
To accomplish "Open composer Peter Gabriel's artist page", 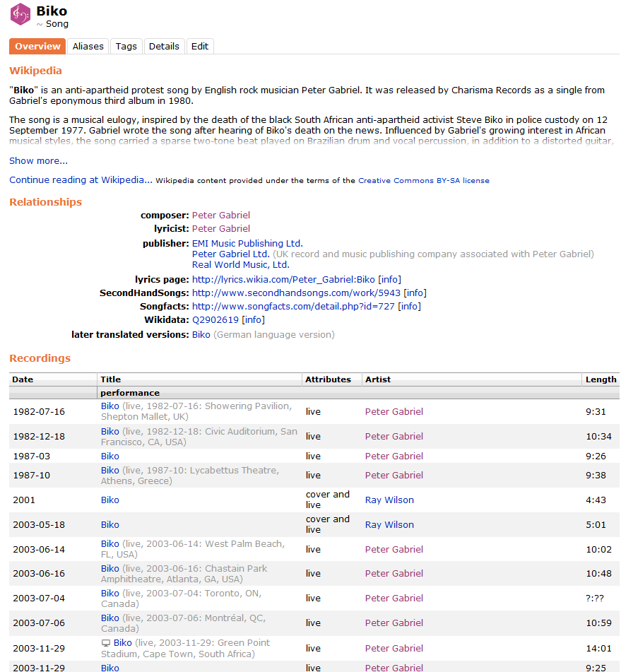I will click(221, 215).
